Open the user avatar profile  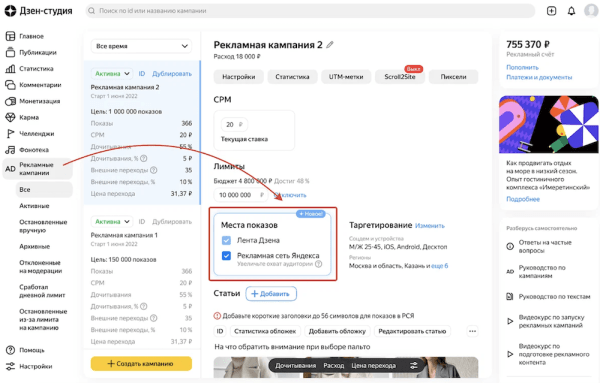tap(592, 11)
